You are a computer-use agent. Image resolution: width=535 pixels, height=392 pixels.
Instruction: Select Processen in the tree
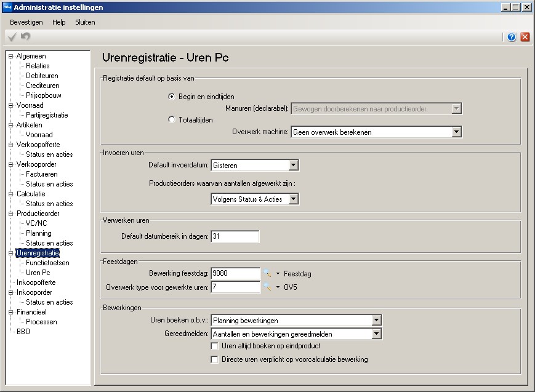tap(41, 322)
